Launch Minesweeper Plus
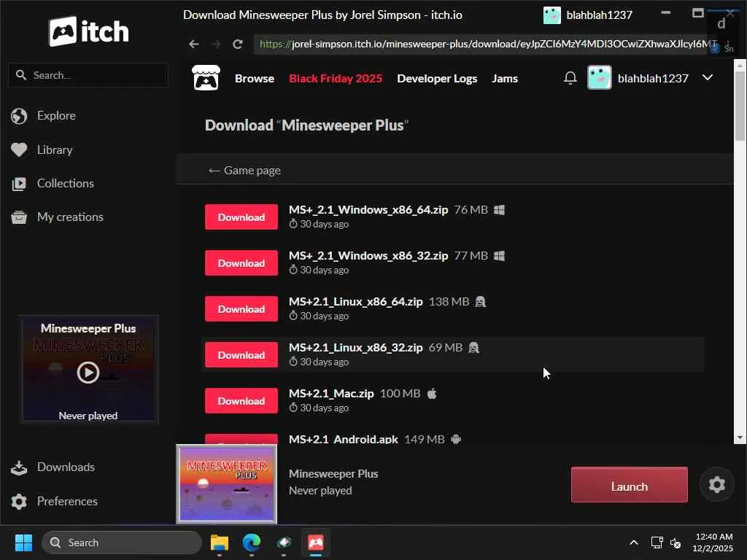This screenshot has width=747, height=560. tap(630, 485)
